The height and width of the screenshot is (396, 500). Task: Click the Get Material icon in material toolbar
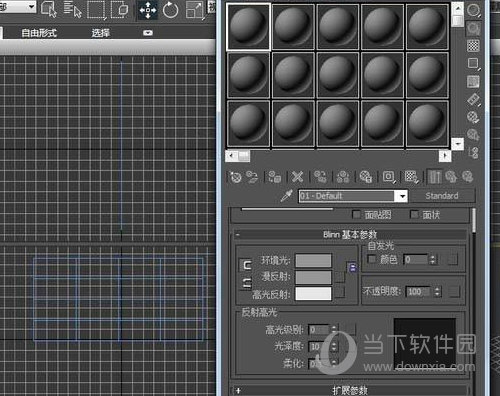pyautogui.click(x=236, y=177)
